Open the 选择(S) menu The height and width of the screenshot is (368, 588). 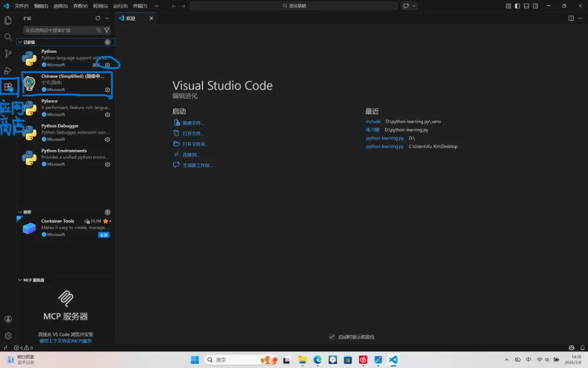point(60,6)
